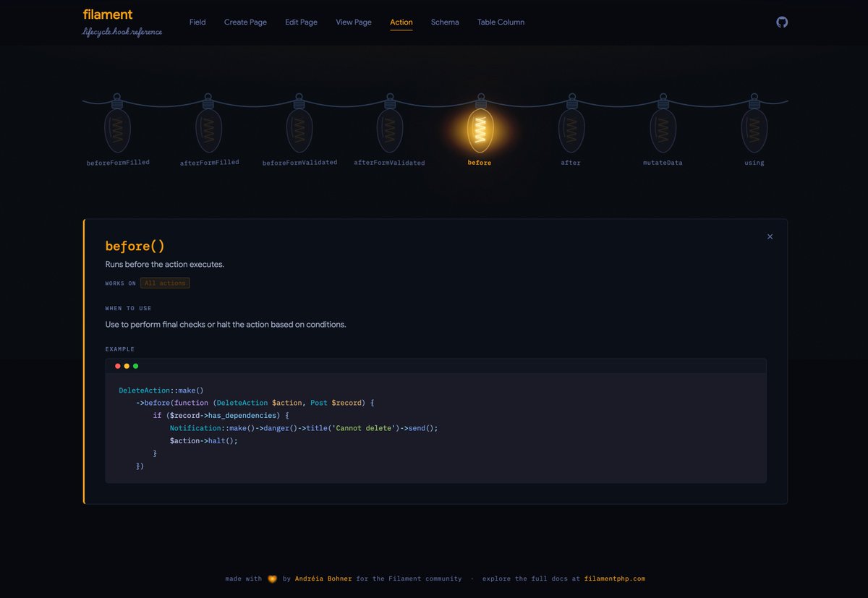Select the afterFormValidated light bulb
The image size is (868, 598).
pyautogui.click(x=390, y=124)
